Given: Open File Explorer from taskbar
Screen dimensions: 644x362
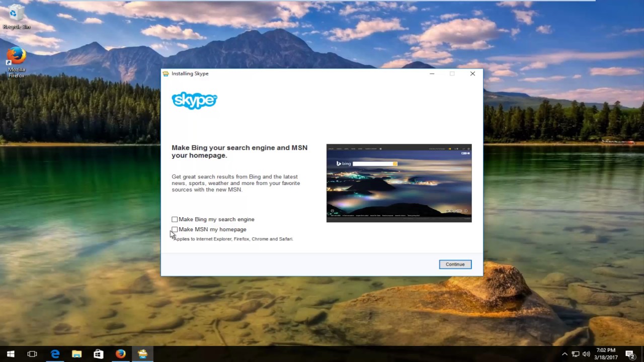Looking at the screenshot, I should coord(76,354).
